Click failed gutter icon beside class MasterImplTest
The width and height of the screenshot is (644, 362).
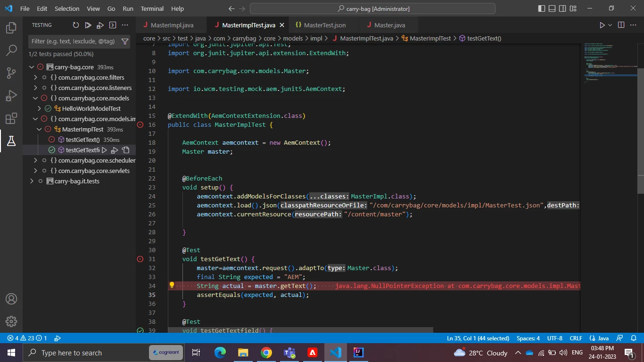coord(140,124)
